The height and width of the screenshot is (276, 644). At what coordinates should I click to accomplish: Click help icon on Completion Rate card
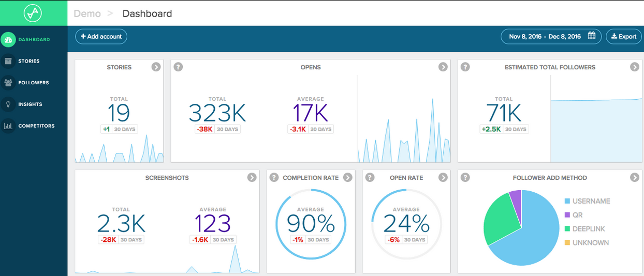pos(274,178)
